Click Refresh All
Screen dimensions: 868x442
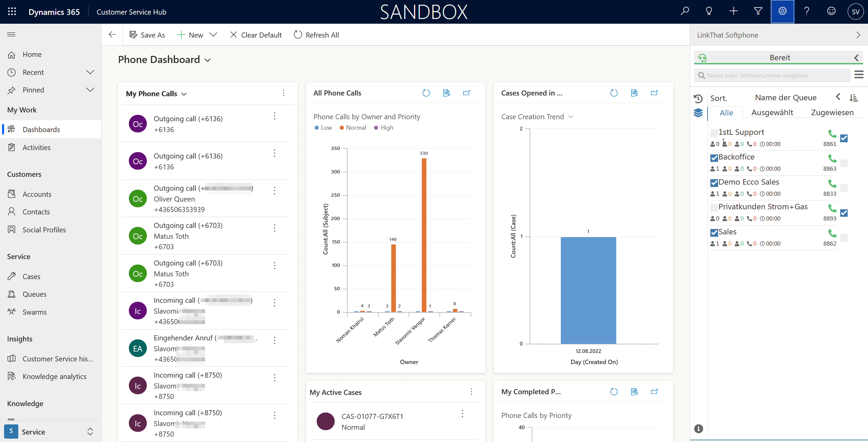point(316,35)
